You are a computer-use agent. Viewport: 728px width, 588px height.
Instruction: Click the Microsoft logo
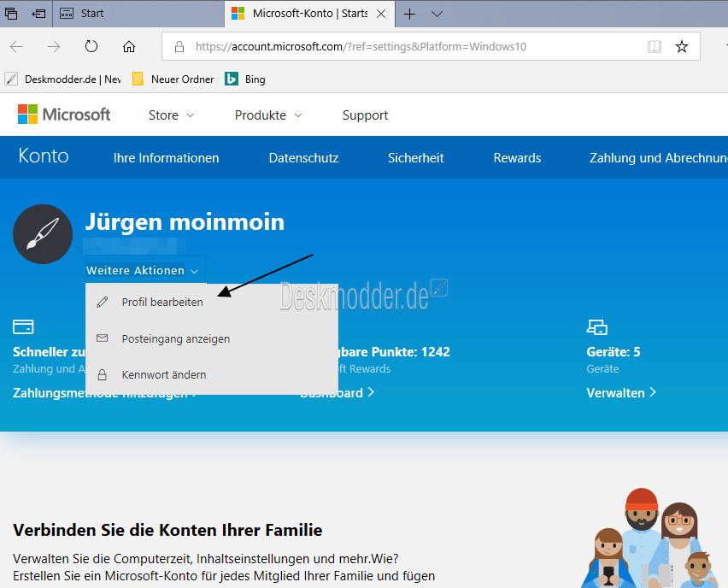tap(64, 115)
